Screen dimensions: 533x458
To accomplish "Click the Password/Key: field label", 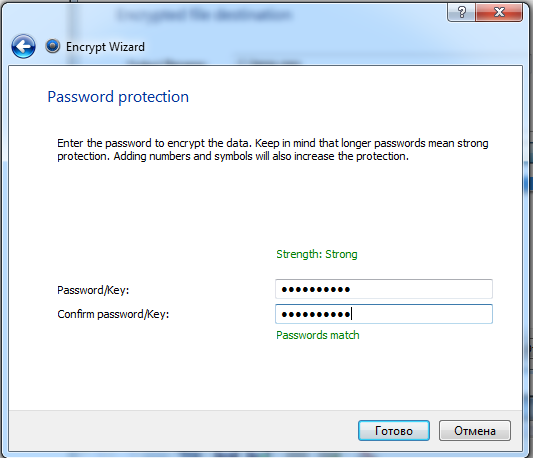I will [93, 290].
